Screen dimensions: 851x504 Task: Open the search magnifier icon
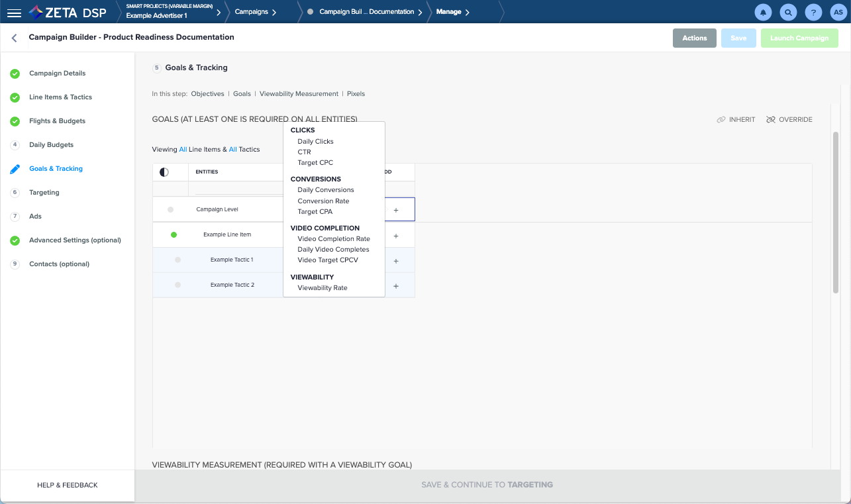[787, 12]
